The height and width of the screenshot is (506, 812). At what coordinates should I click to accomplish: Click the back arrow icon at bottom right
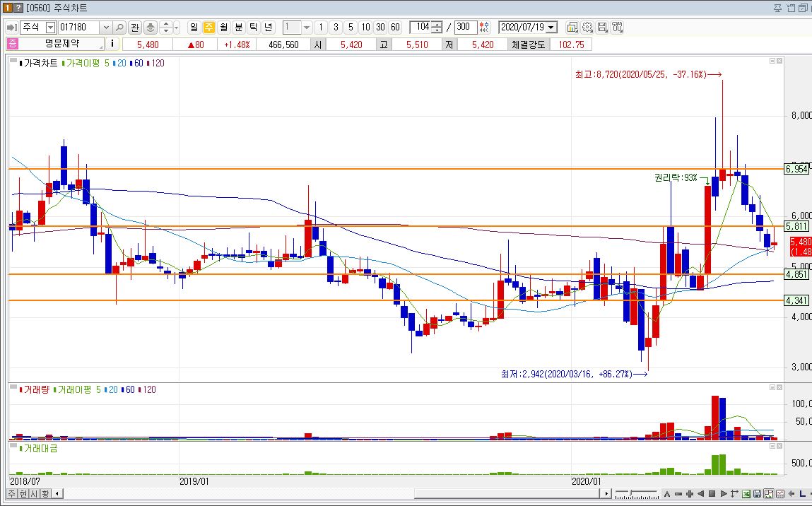point(792,494)
